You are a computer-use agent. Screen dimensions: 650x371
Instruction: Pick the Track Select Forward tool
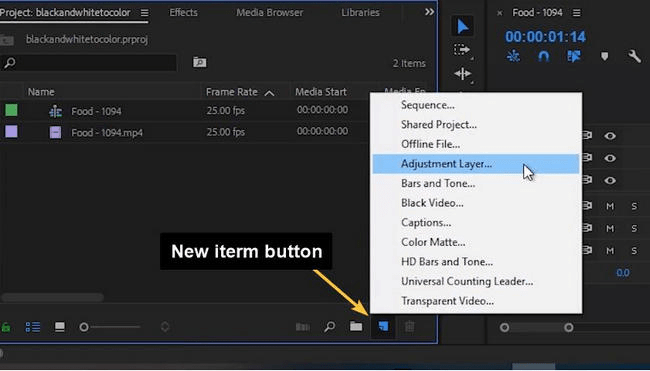click(x=461, y=50)
